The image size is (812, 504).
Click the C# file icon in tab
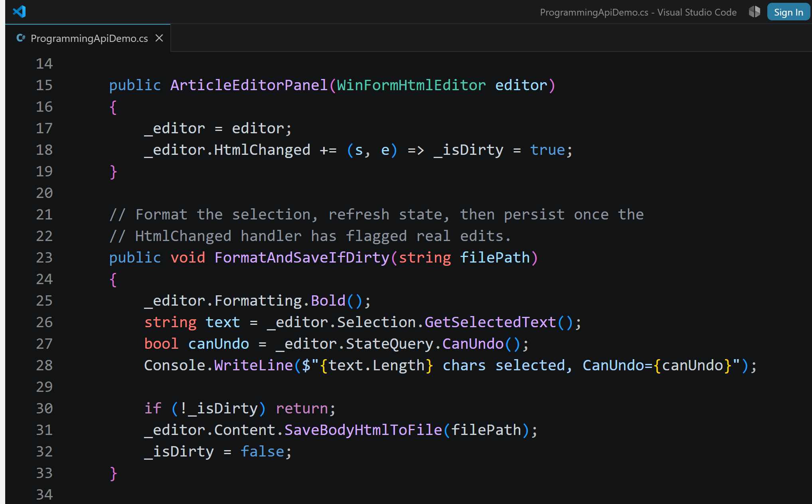21,38
